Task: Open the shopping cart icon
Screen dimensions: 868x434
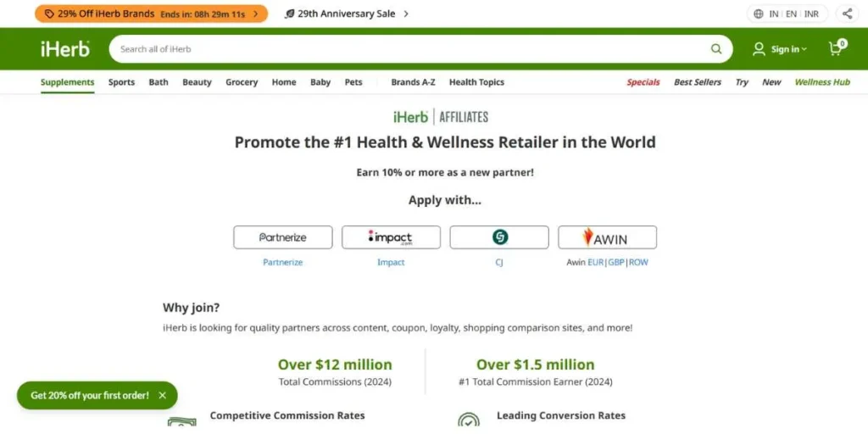Action: [837, 47]
